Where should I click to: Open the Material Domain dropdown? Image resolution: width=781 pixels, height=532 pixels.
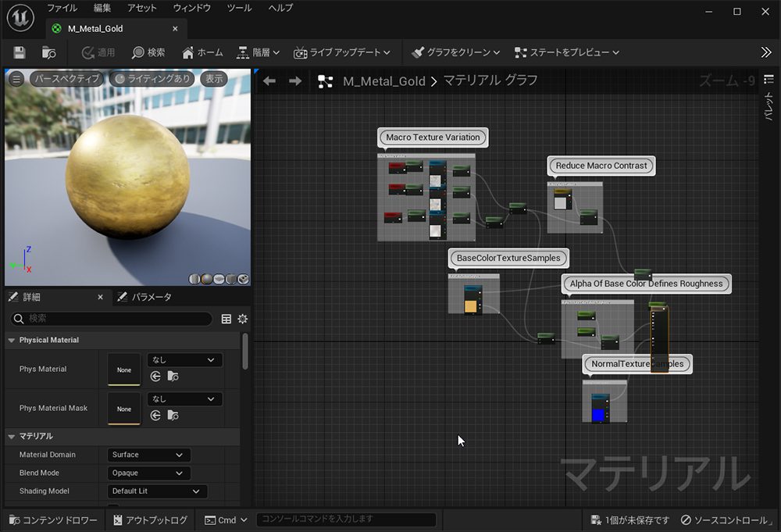148,455
